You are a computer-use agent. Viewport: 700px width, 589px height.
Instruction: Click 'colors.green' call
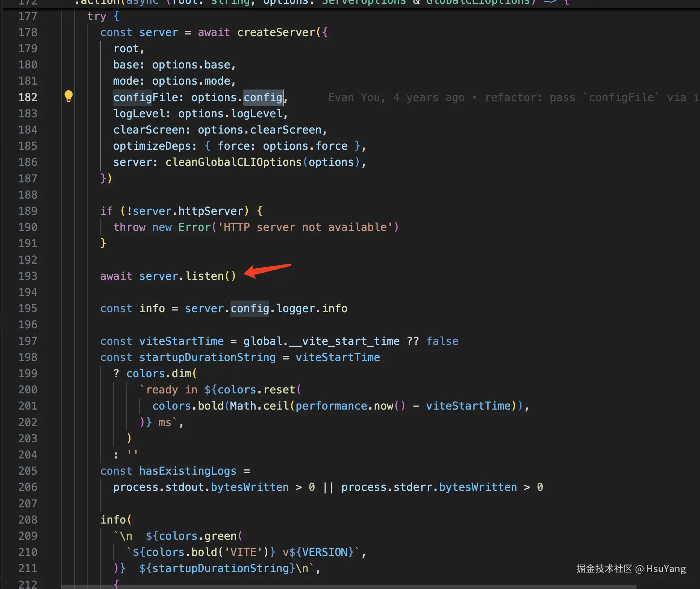pyautogui.click(x=198, y=536)
